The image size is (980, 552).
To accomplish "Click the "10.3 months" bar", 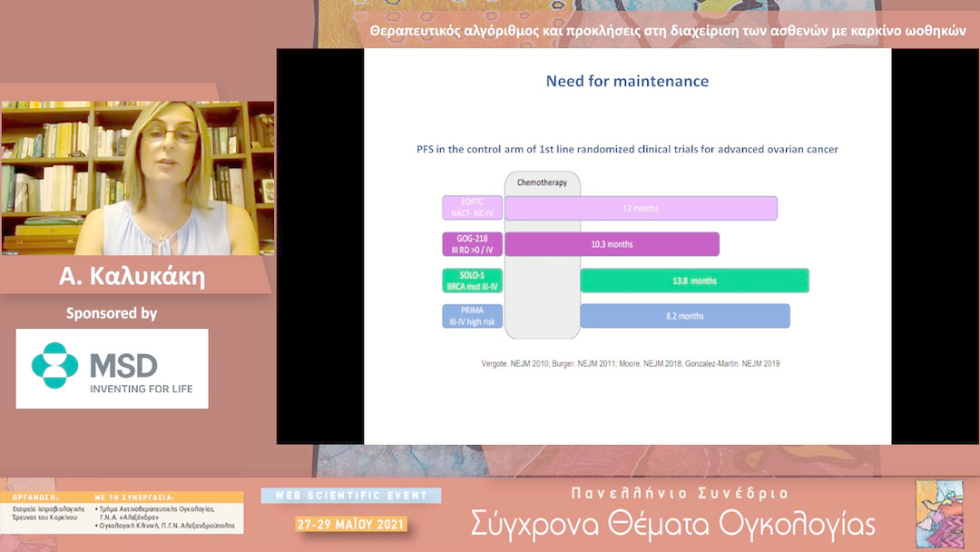I will click(x=612, y=244).
